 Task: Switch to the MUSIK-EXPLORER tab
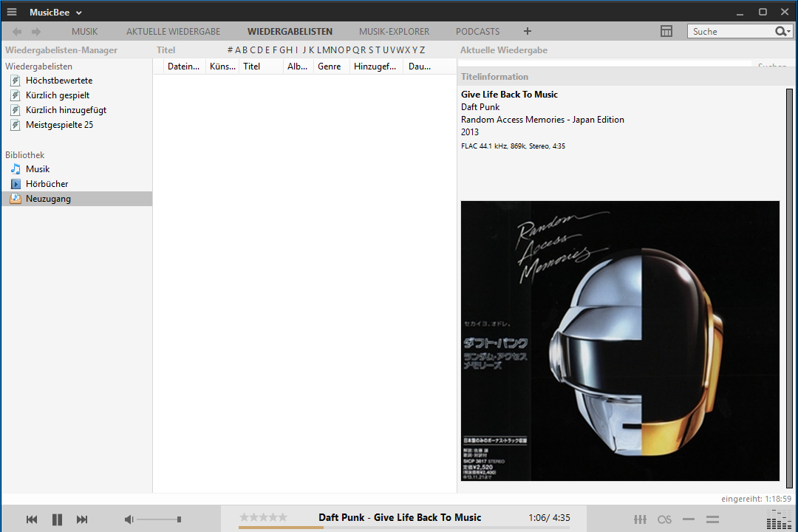tap(395, 32)
